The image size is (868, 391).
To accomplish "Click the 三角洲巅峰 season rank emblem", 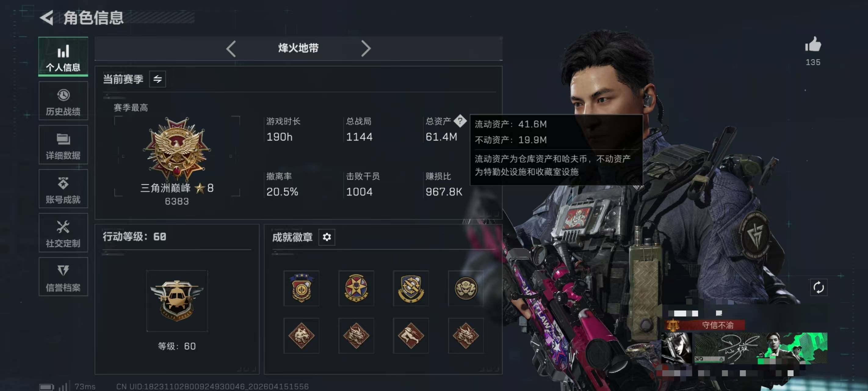I will click(177, 148).
